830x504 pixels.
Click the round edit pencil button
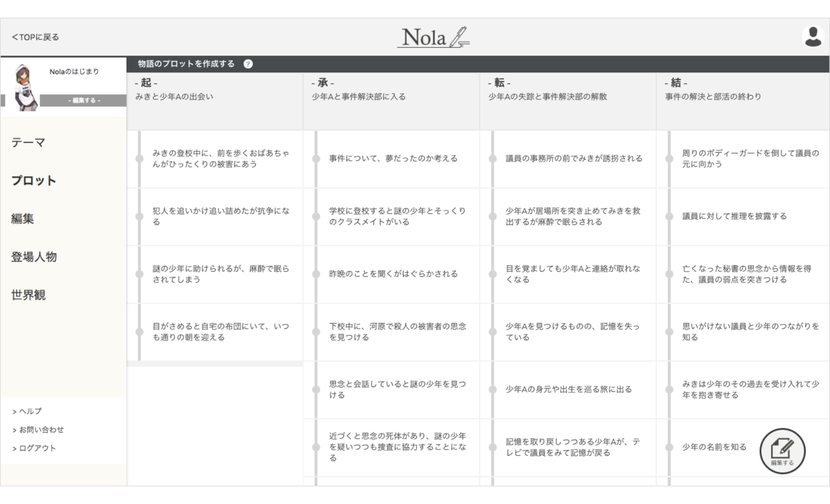pos(782,451)
